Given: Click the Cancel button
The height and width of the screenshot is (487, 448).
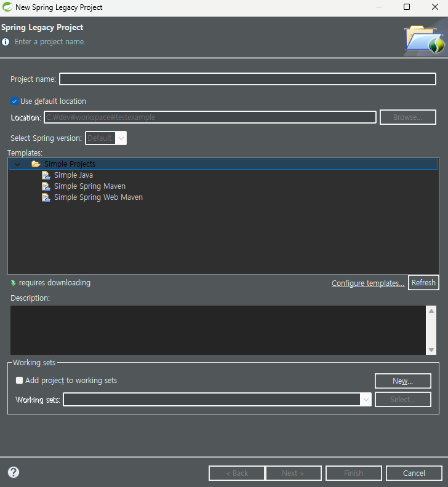Looking at the screenshot, I should [414, 473].
